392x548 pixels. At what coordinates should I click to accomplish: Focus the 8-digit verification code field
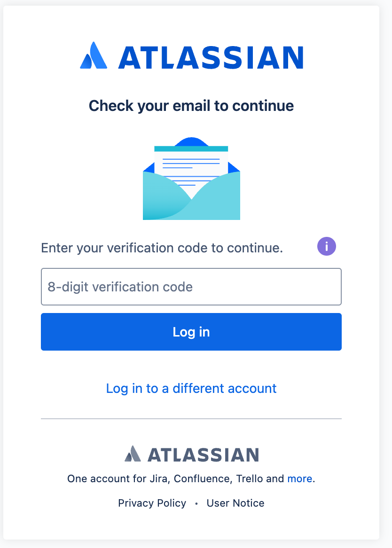[x=191, y=287]
